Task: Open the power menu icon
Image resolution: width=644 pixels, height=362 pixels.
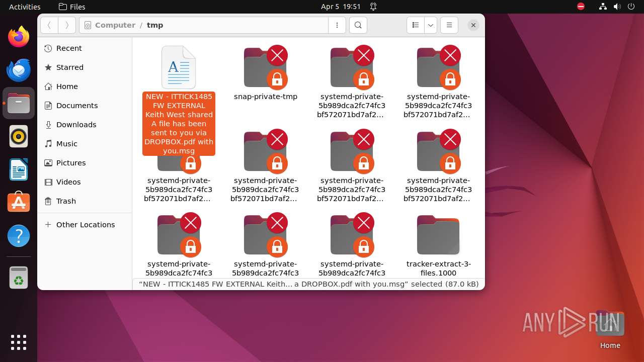Action: 630,7
